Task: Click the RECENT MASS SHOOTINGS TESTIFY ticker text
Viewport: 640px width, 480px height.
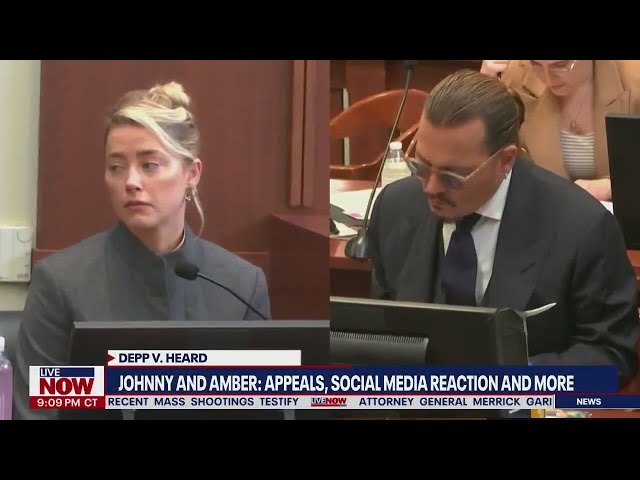Action: (x=203, y=402)
